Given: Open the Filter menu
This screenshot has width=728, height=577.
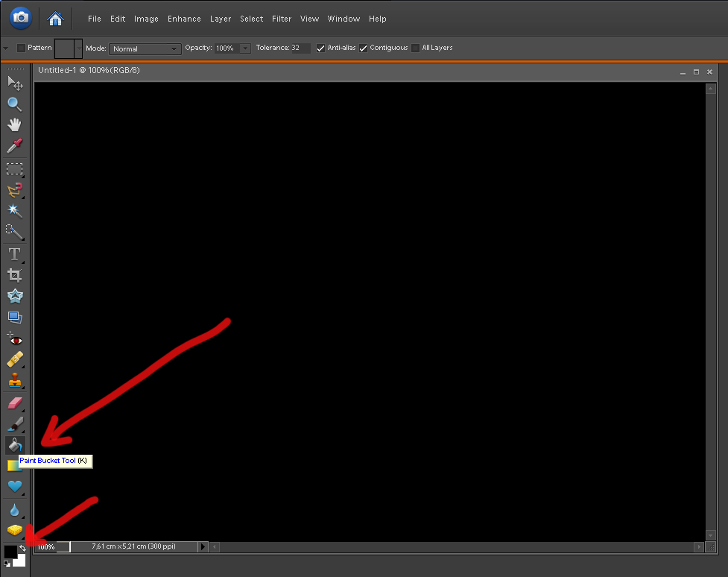Looking at the screenshot, I should click(282, 19).
